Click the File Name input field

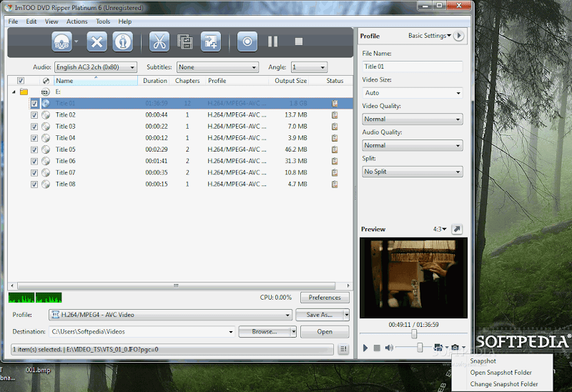413,67
